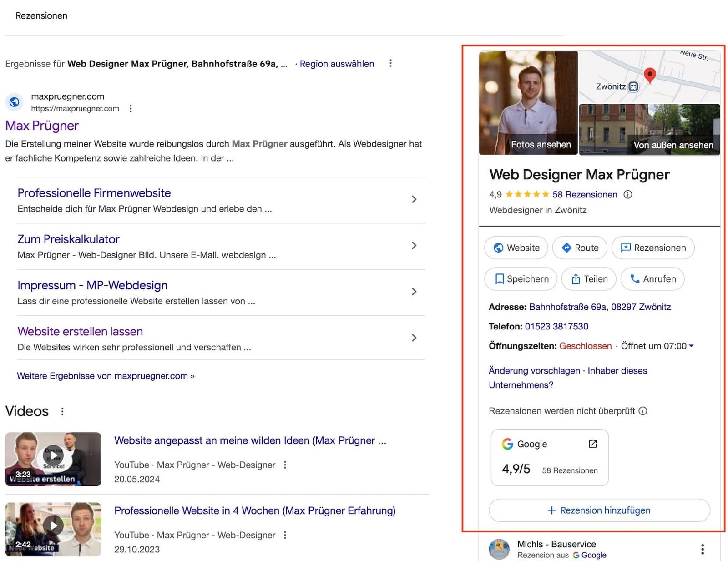Click the external link icon in Google rating card
728x561 pixels.
[x=592, y=444]
